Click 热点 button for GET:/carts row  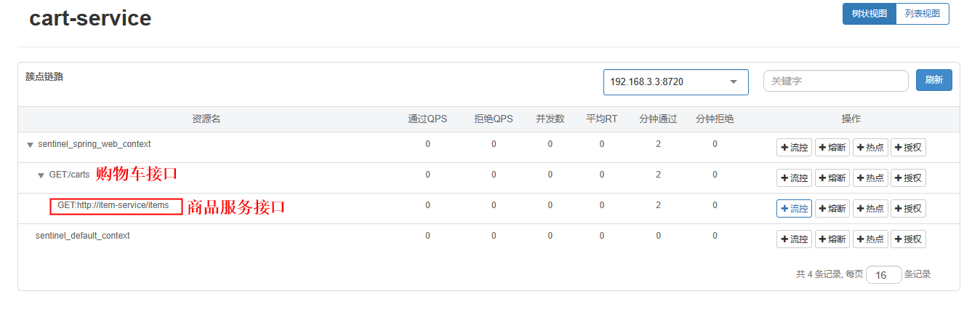tap(869, 178)
